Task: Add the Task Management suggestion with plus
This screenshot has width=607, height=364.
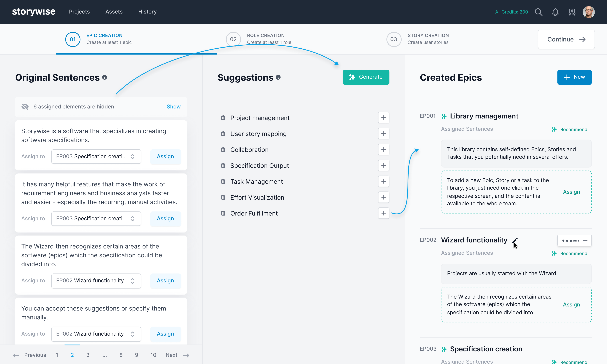Action: click(x=383, y=182)
